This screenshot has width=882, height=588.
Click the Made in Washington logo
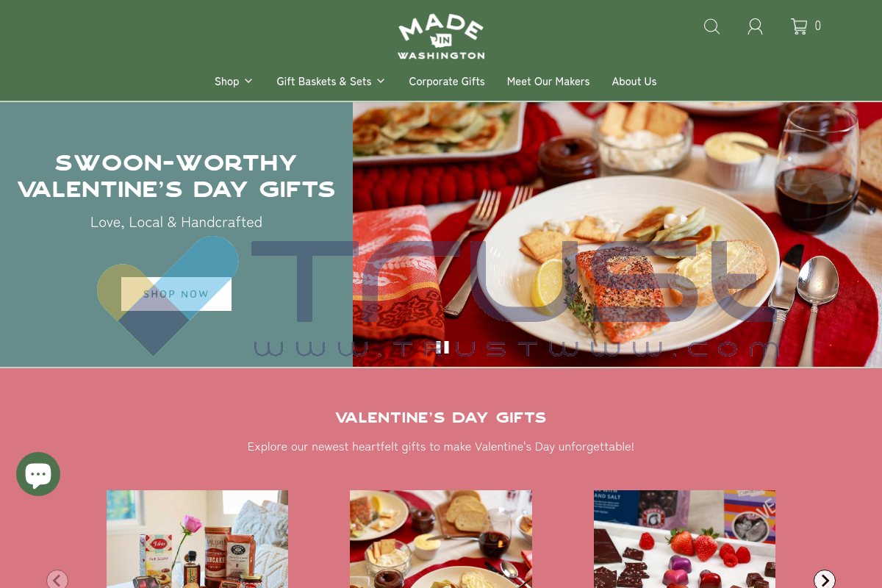click(x=441, y=37)
